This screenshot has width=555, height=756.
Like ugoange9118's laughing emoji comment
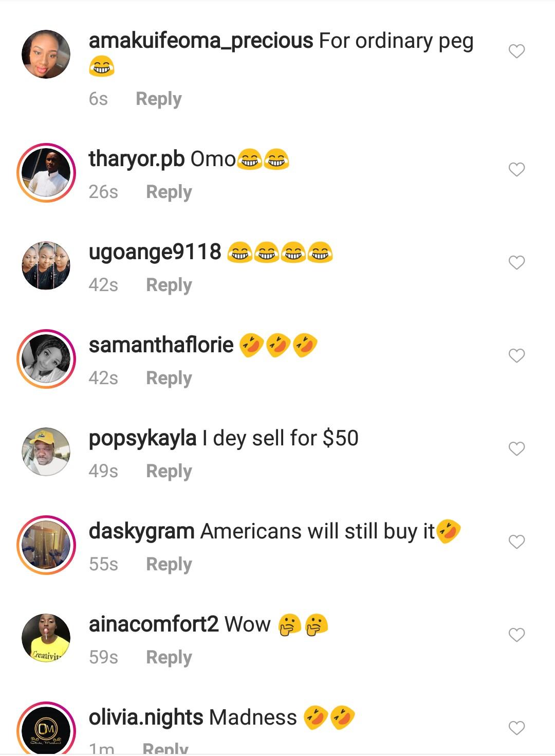tap(516, 263)
